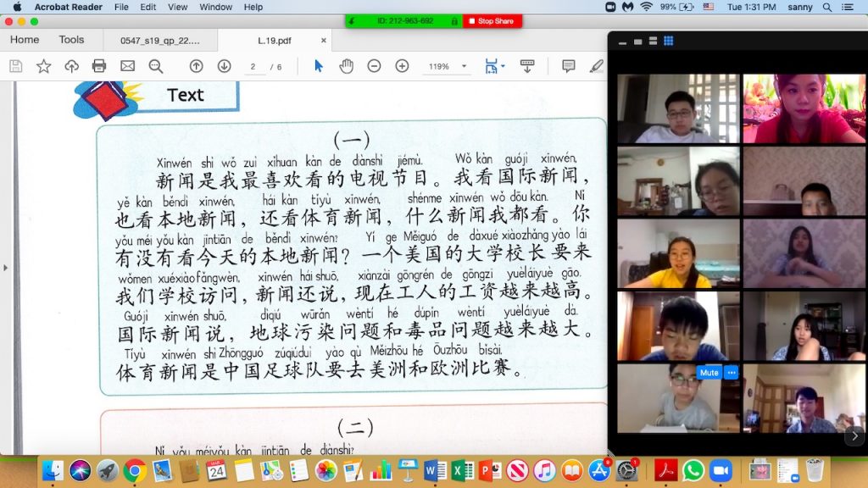868x488 pixels.
Task: Switch Zoom to single speaker view
Action: 637,41
